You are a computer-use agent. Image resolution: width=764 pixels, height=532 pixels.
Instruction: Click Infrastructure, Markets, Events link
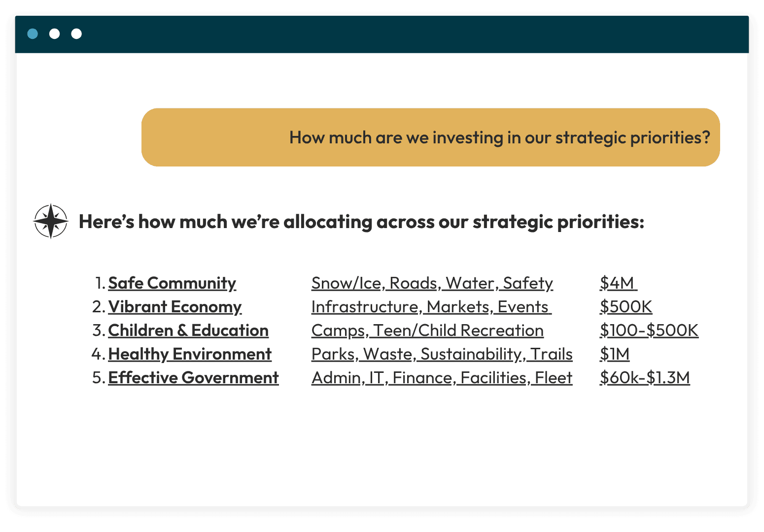tap(431, 307)
